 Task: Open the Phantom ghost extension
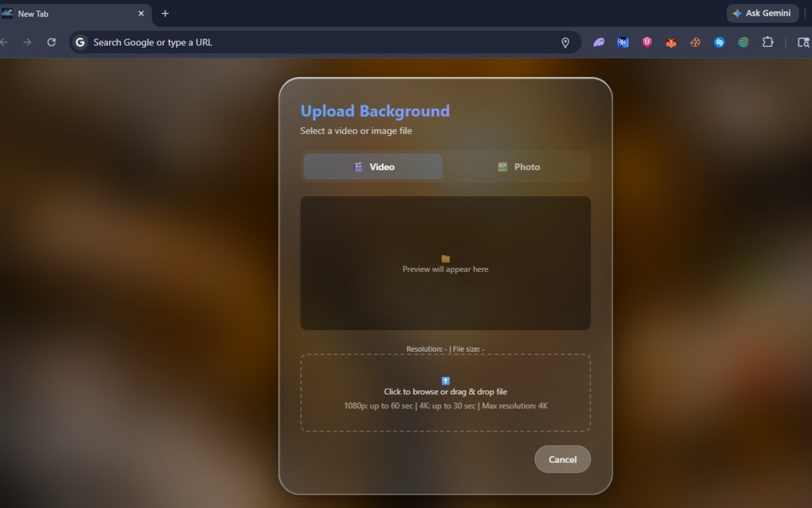pyautogui.click(x=599, y=43)
